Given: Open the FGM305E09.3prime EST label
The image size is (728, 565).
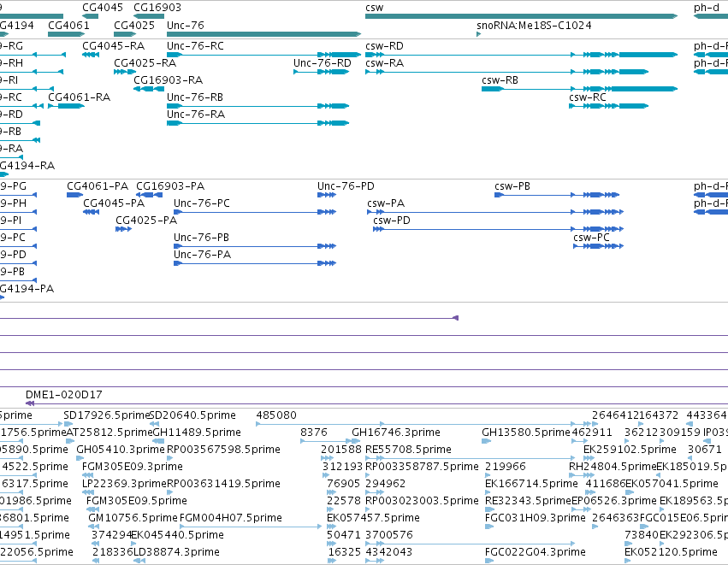Looking at the screenshot, I should 133,467.
